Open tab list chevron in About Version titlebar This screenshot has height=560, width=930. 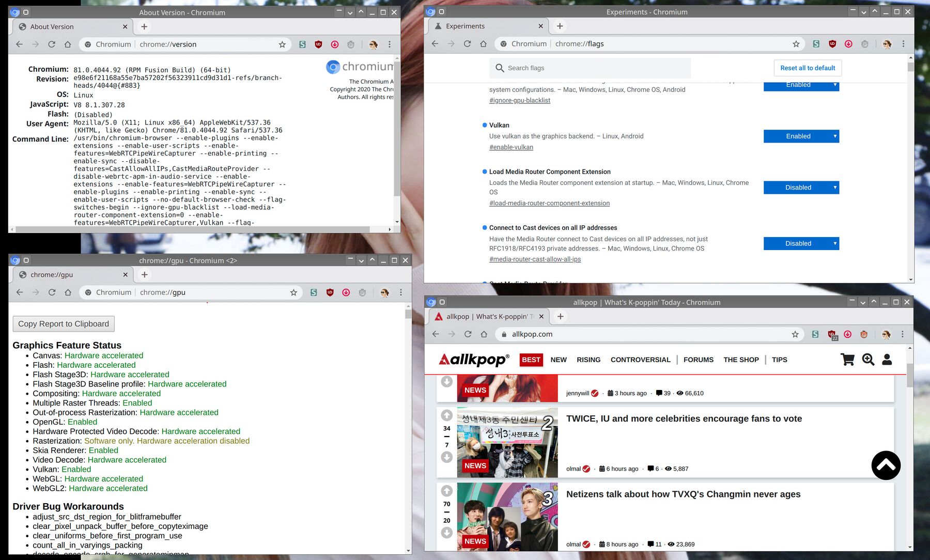point(350,12)
